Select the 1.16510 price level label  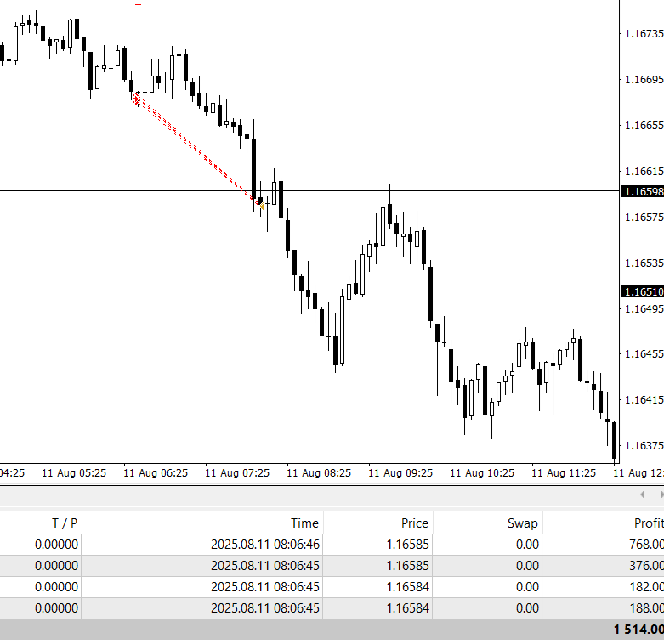(x=643, y=291)
